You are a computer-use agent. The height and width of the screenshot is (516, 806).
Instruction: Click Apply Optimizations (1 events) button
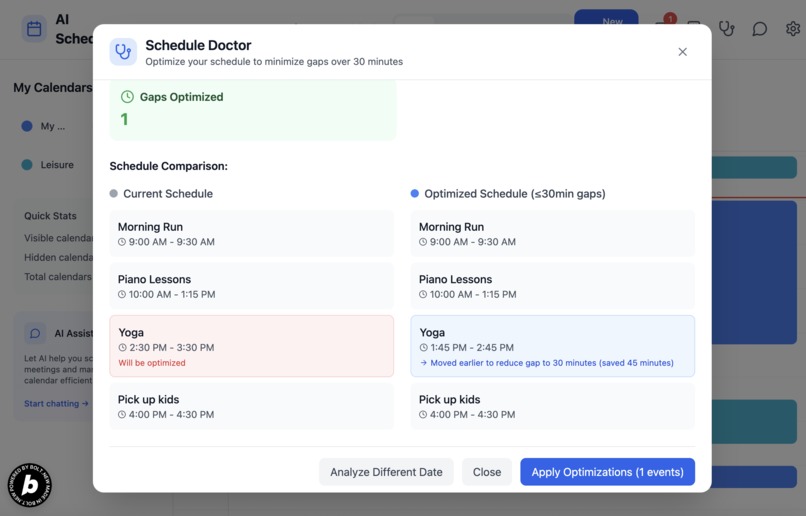(607, 472)
